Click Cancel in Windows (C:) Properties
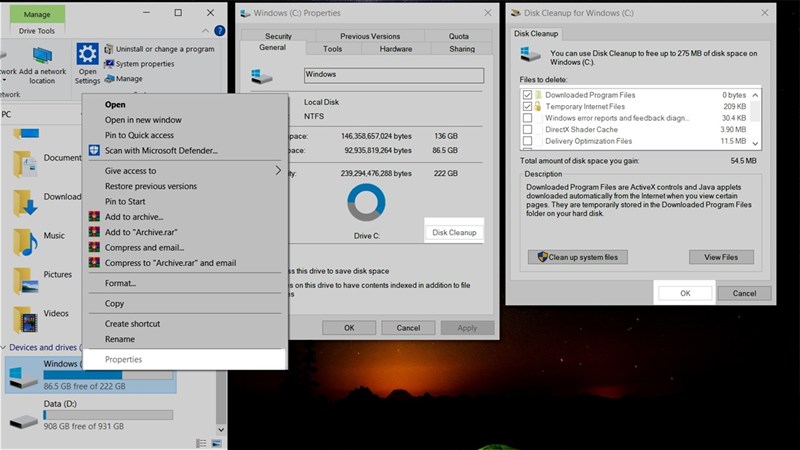 click(408, 328)
